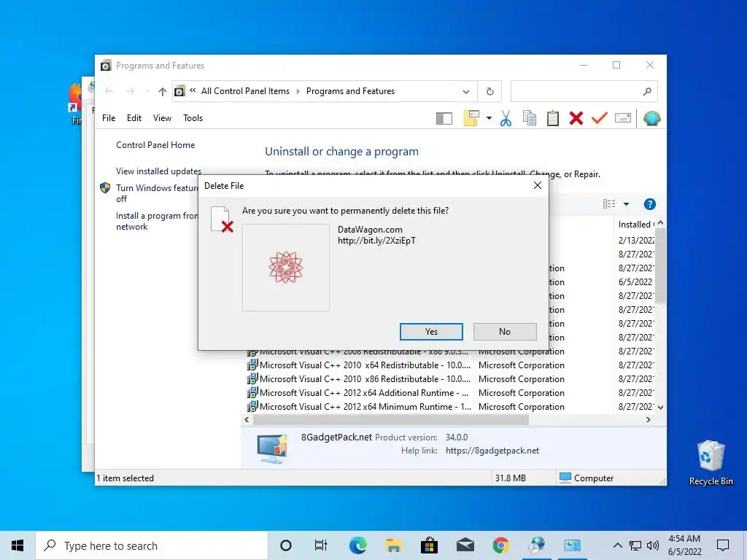Click the rename toolbar icon
The image size is (747, 560).
623,118
